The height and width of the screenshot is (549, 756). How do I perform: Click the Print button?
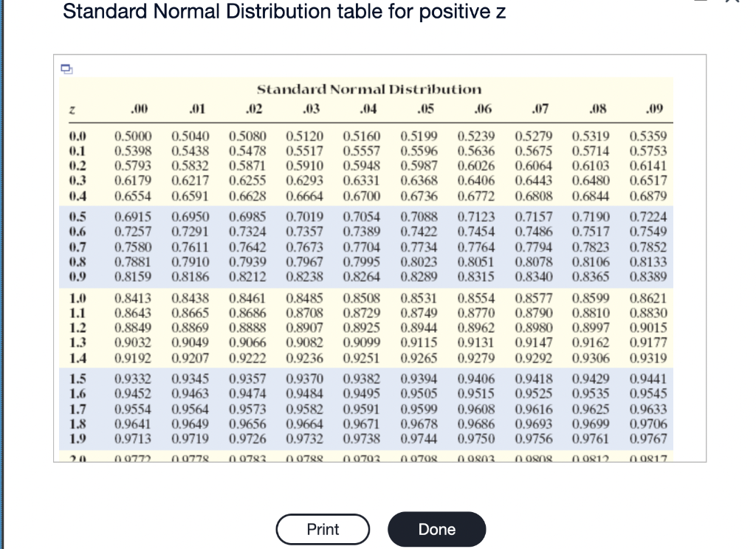(323, 529)
